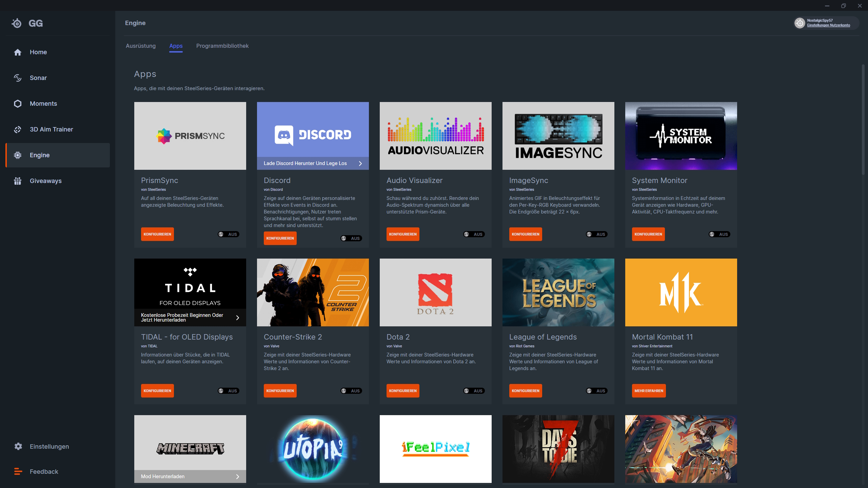The image size is (868, 488).
Task: Click the SteelSeries GG logo icon
Action: pos(17,23)
